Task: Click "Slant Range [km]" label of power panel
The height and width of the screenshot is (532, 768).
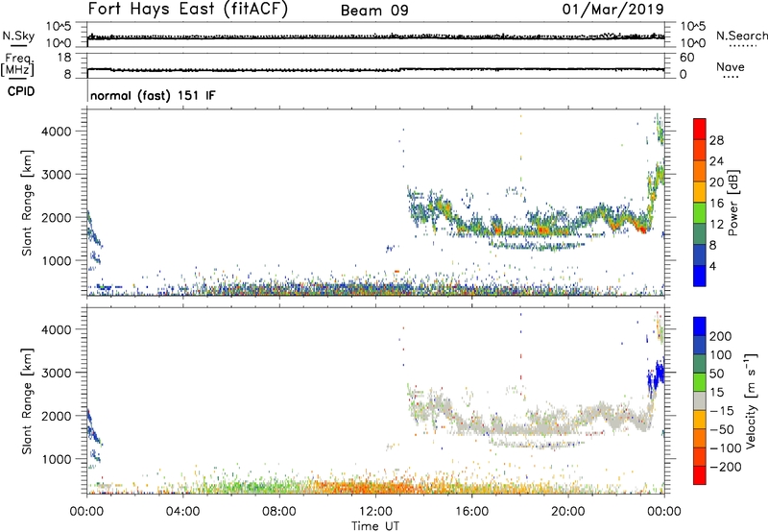Action: 27,203
